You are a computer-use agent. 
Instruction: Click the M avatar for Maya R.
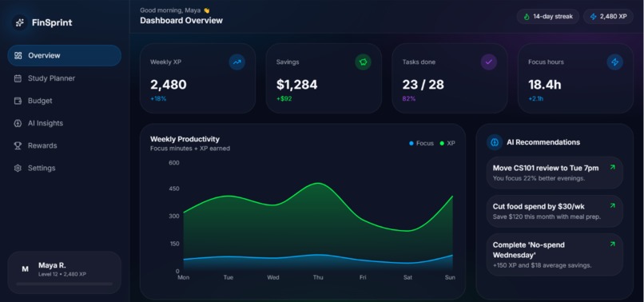point(25,269)
